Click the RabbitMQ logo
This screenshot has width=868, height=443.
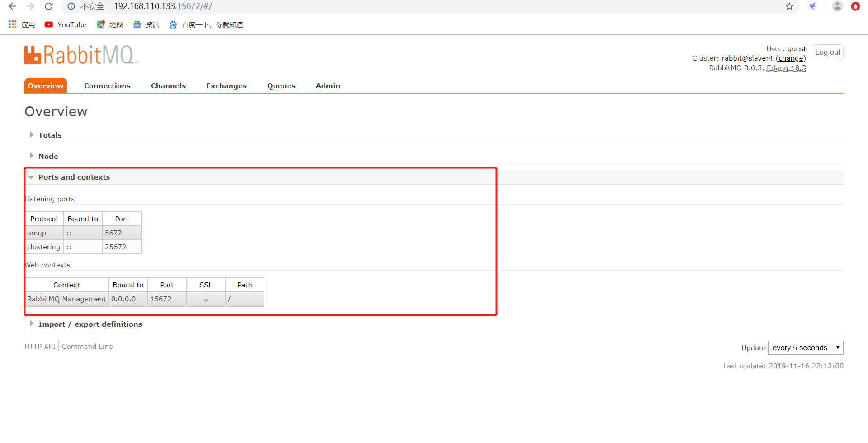[x=81, y=55]
